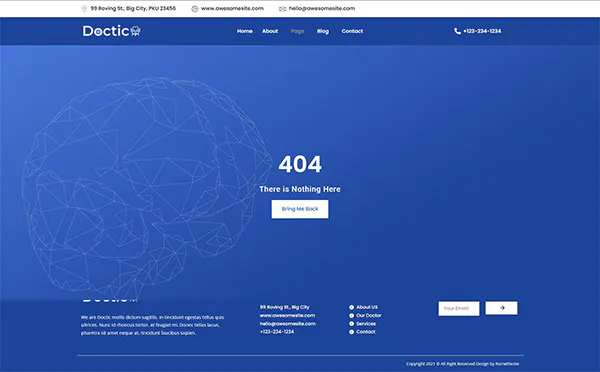600x372 pixels.
Task: Click the envelope icon beside email address
Action: (x=282, y=9)
